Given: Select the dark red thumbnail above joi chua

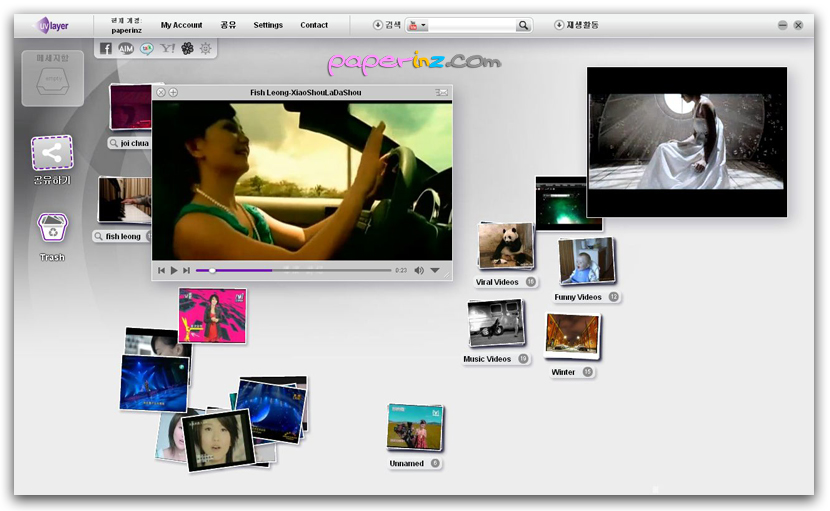Looking at the screenshot, I should pos(130,107).
